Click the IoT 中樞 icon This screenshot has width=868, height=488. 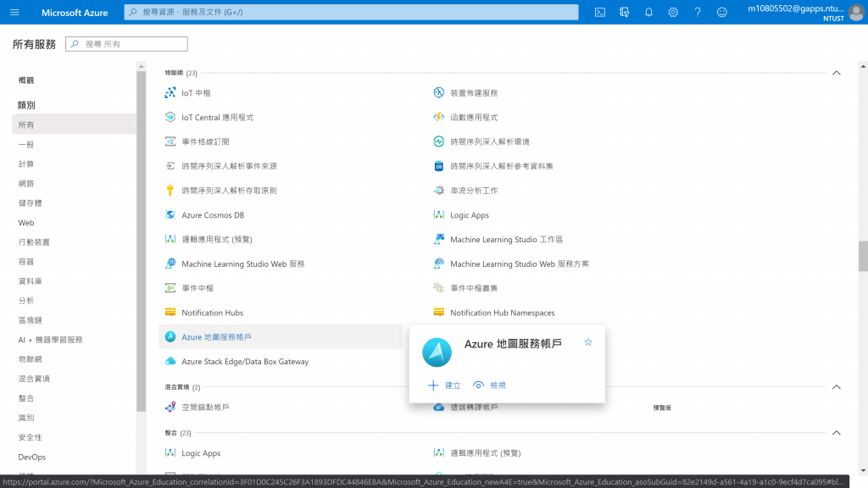point(170,93)
